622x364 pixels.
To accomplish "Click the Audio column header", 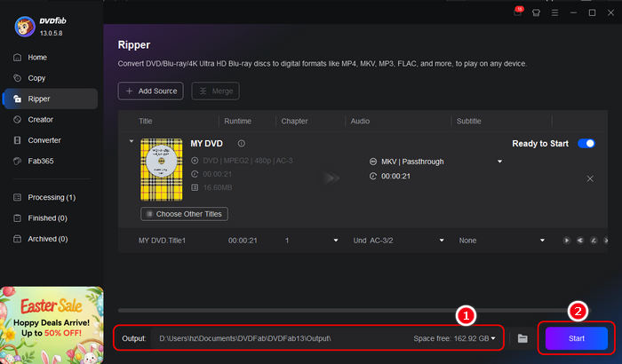I will [360, 121].
